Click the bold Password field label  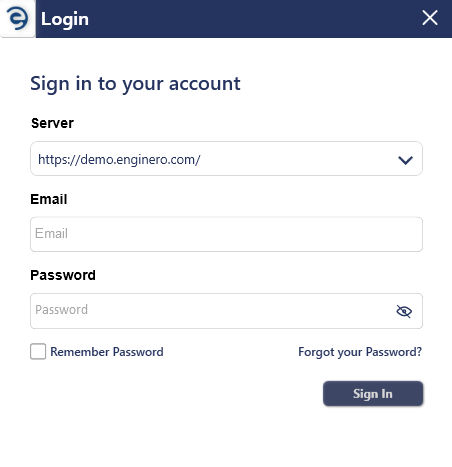[63, 275]
